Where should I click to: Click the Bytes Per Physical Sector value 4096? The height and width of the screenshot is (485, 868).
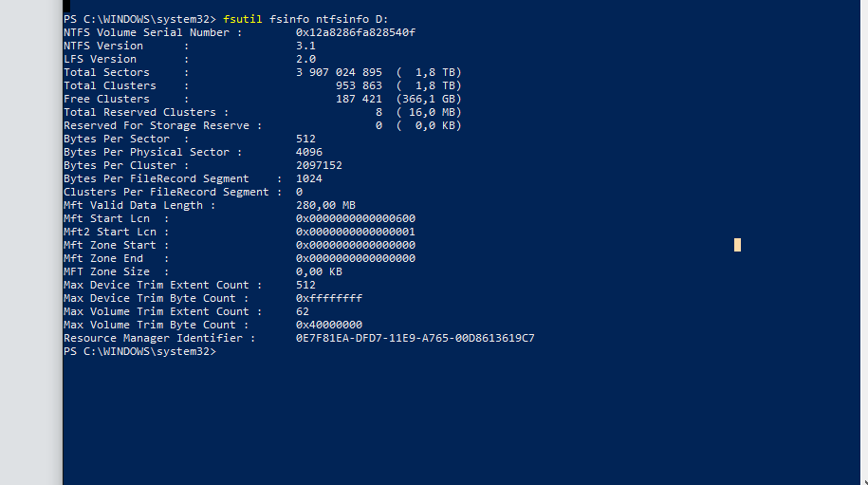(x=309, y=152)
